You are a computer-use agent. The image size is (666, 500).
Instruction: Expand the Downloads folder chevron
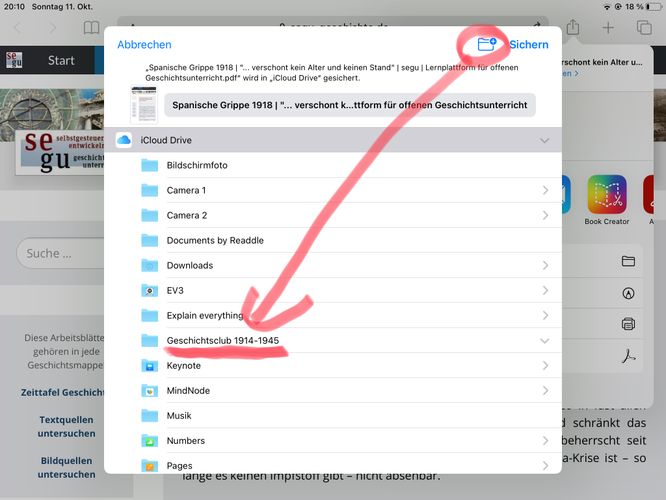[x=545, y=266]
